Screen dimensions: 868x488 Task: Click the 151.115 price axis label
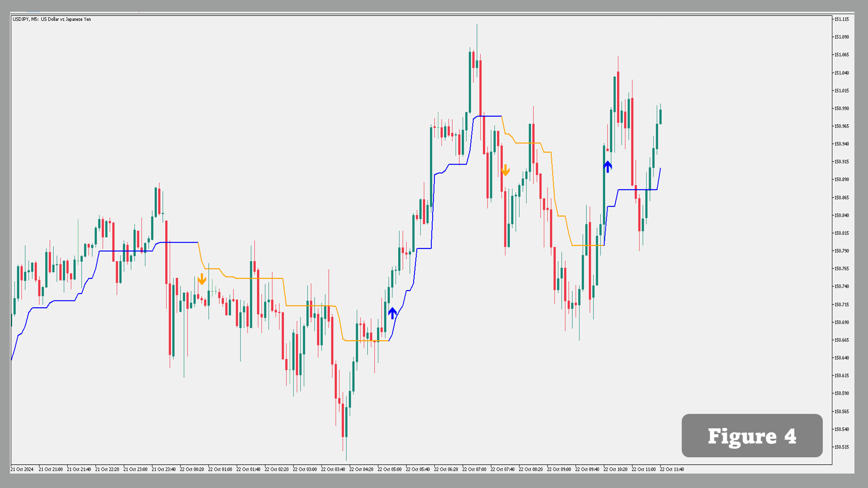(841, 19)
